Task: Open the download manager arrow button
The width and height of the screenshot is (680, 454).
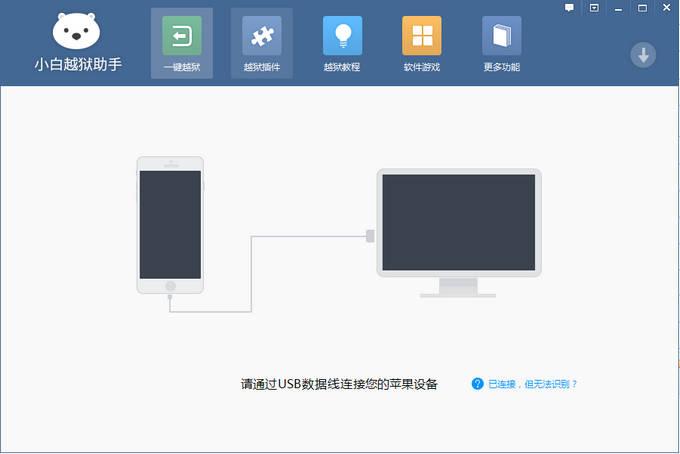Action: tap(643, 55)
